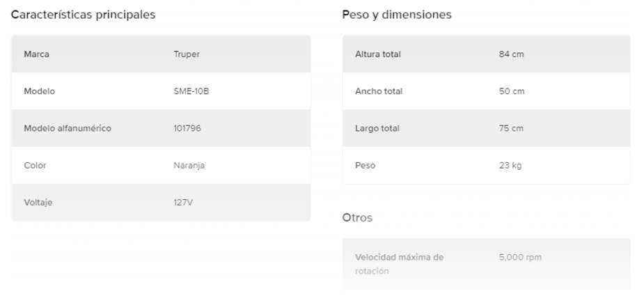
Task: Click the model value "SME-10B"
Action: 191,91
